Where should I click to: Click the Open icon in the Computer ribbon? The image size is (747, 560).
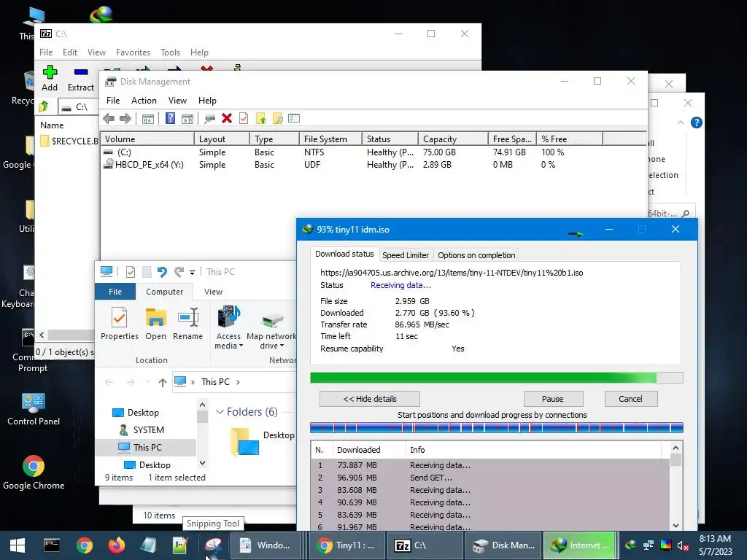pos(156,324)
